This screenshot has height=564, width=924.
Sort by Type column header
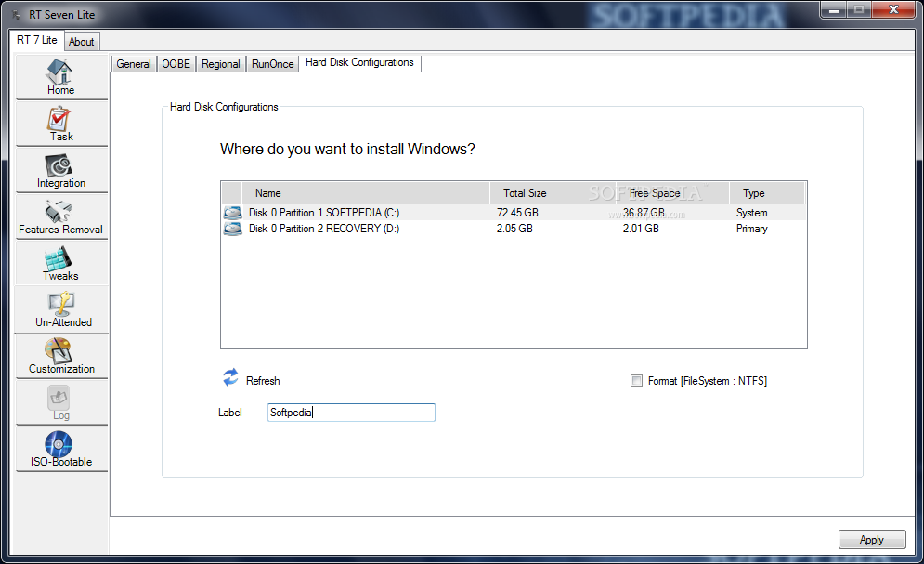[767, 193]
